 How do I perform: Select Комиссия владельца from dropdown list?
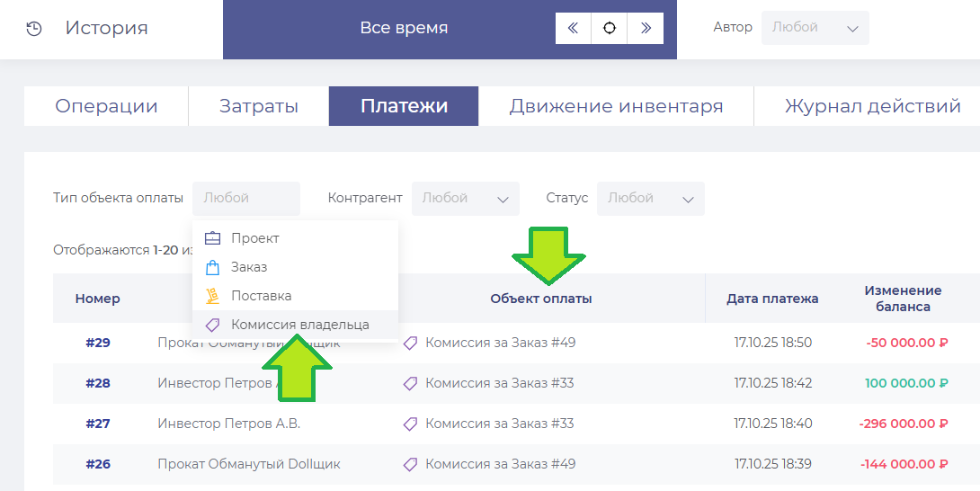click(x=299, y=325)
